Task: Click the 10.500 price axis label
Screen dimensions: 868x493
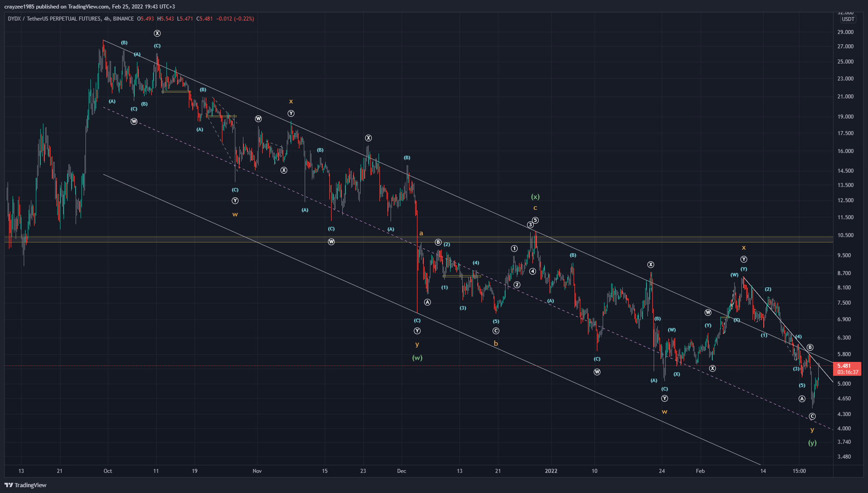Action: pyautogui.click(x=845, y=235)
